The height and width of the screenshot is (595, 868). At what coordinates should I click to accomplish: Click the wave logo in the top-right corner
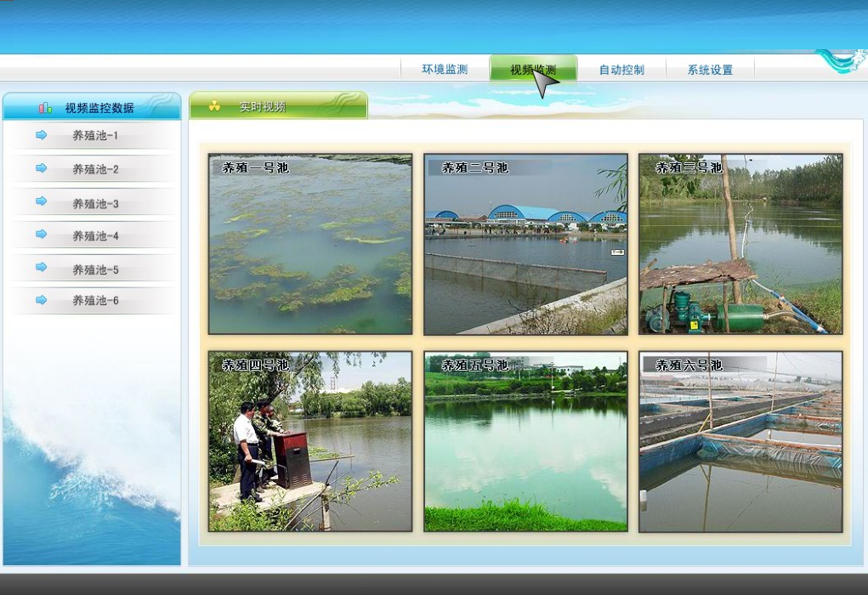coord(842,61)
